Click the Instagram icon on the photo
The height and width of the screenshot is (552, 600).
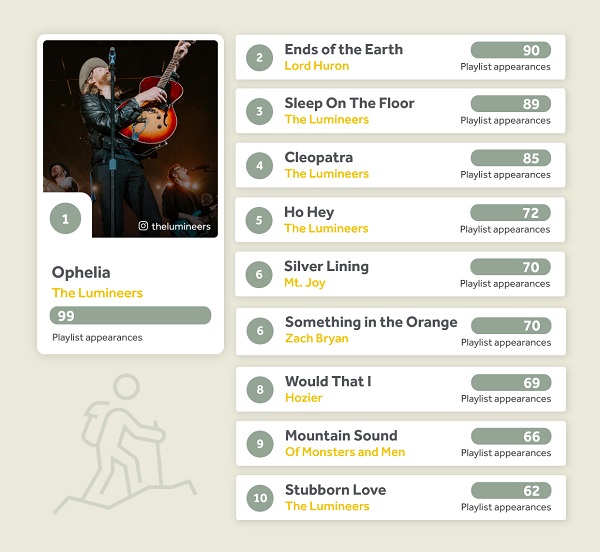coord(143,226)
